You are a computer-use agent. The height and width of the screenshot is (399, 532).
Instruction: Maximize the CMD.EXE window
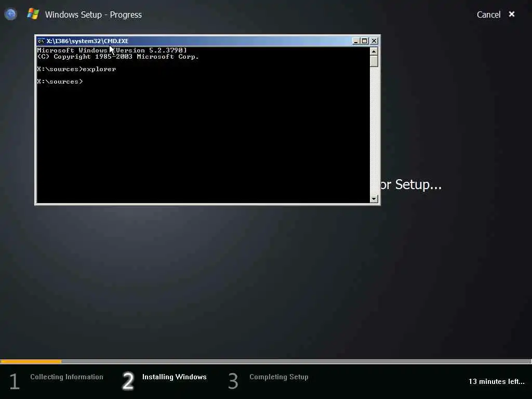(364, 41)
